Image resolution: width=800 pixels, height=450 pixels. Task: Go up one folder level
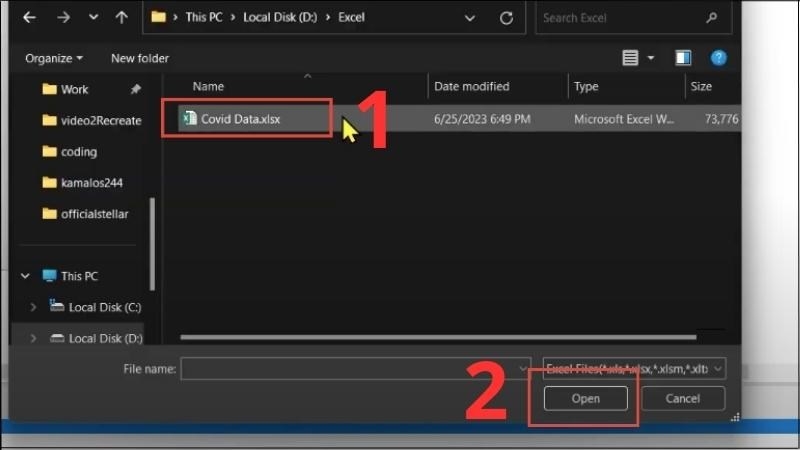click(x=121, y=17)
